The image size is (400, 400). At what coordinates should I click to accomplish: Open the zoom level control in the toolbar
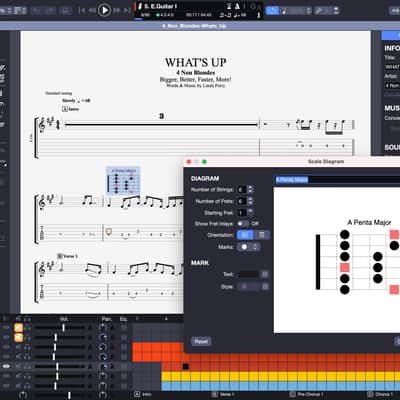point(326,11)
